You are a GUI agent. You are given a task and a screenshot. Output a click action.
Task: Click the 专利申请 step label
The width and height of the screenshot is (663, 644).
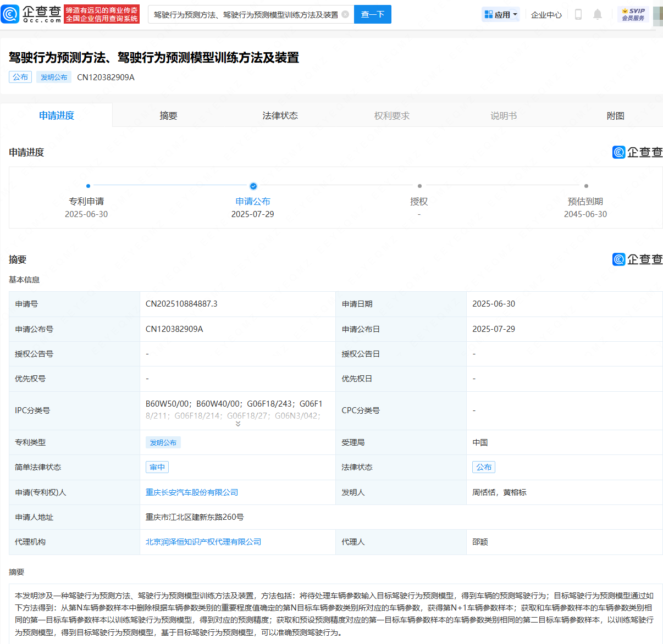coord(86,202)
